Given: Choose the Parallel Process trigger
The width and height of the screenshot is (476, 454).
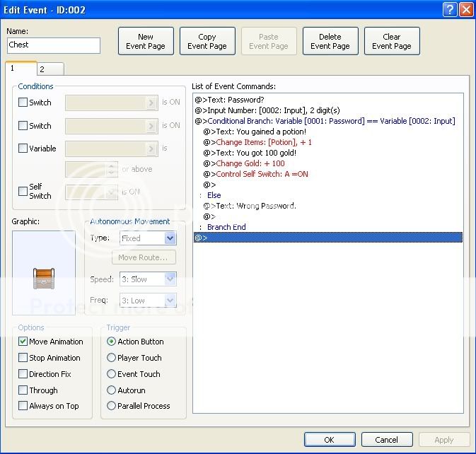Looking at the screenshot, I should click(x=111, y=406).
